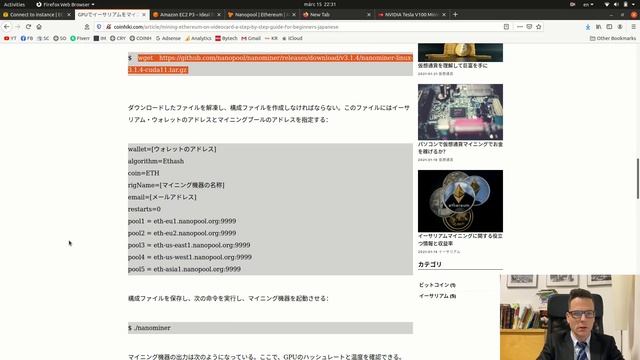Image resolution: width=640 pixels, height=360 pixels.
Task: Open the Bytech bookmark
Action: pyautogui.click(x=226, y=38)
